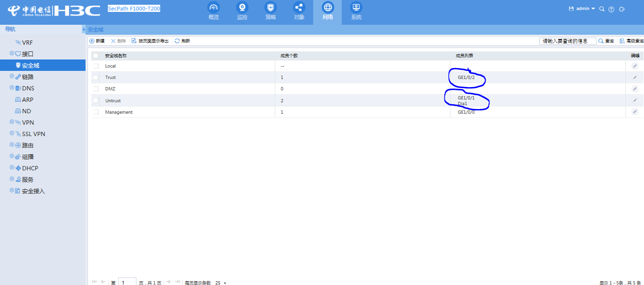Select ARP in navigation tree
This screenshot has height=285, width=644.
click(x=28, y=99)
